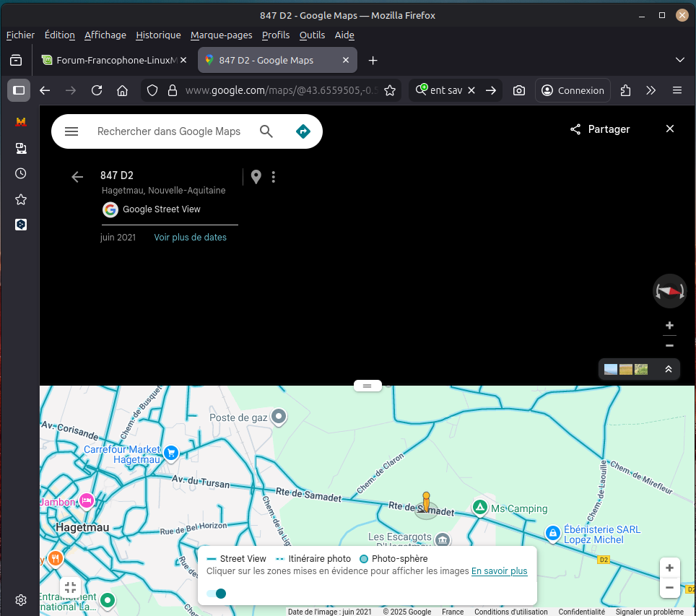Click the back arrow beside 847 D2
The height and width of the screenshot is (616, 696).
tap(77, 177)
